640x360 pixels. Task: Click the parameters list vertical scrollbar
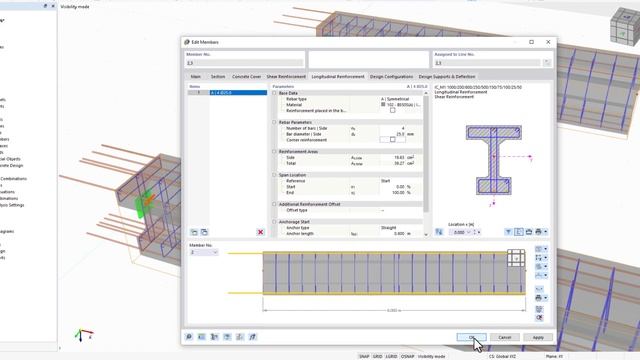point(426,154)
